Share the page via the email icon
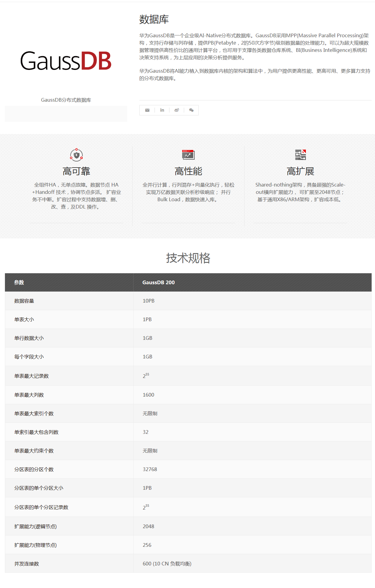The image size is (375, 588). pos(147,110)
